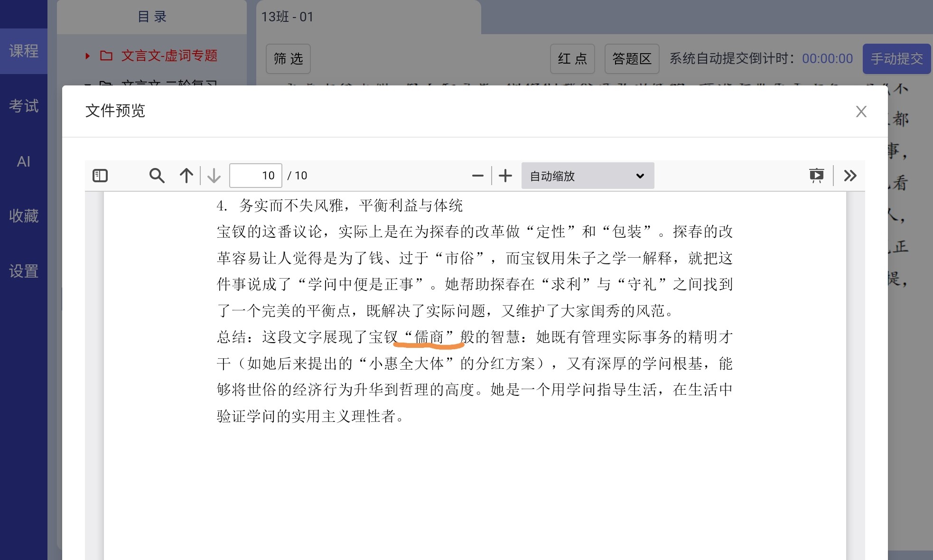Image resolution: width=933 pixels, height=560 pixels.
Task: Go to 收藏 in the sidebar
Action: (24, 216)
